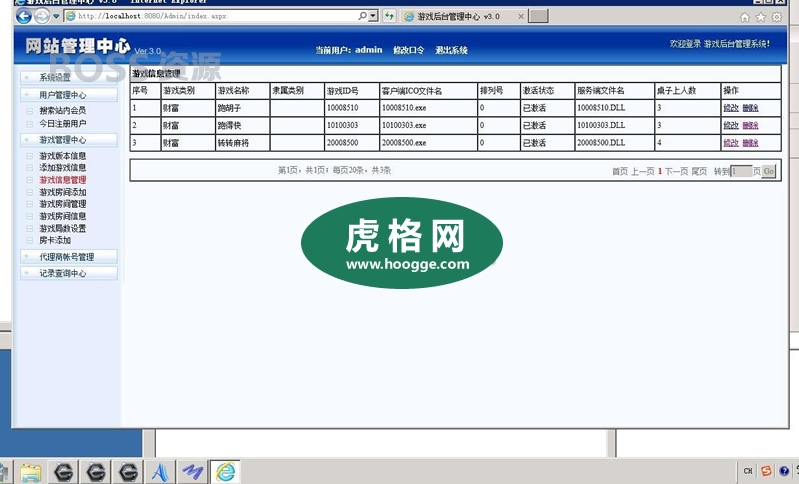Image resolution: width=799 pixels, height=484 pixels.
Task: Select the 10100303.DLL cell
Action: [x=615, y=125]
